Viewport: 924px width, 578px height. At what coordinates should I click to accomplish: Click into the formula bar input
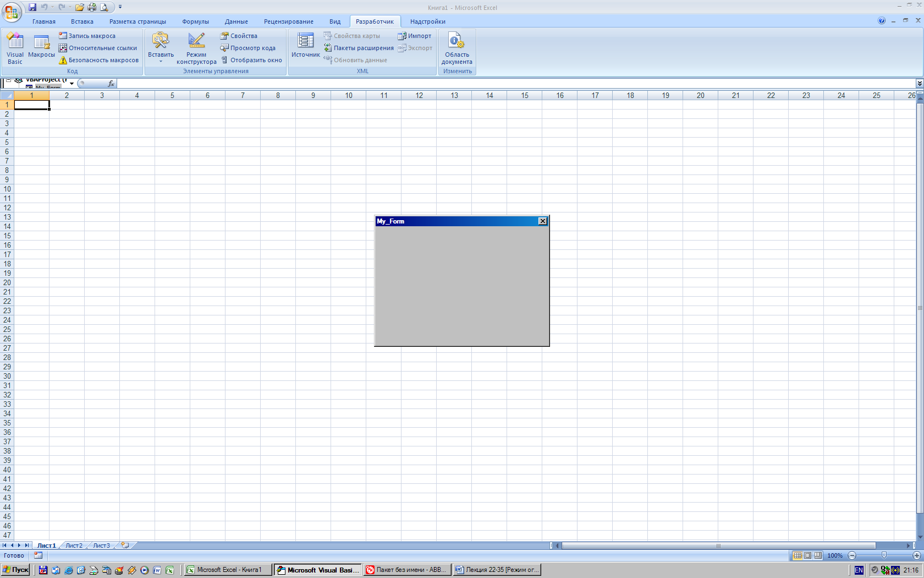click(x=516, y=84)
